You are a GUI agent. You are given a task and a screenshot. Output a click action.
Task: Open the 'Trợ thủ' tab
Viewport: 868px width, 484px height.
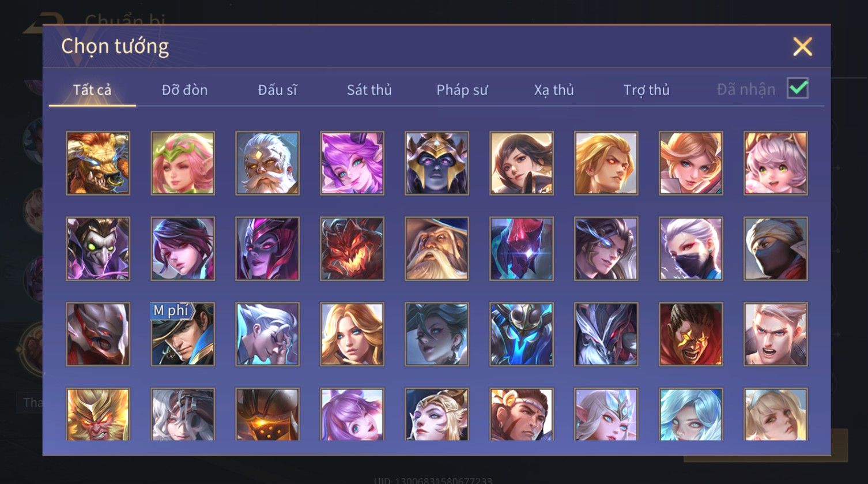point(647,90)
